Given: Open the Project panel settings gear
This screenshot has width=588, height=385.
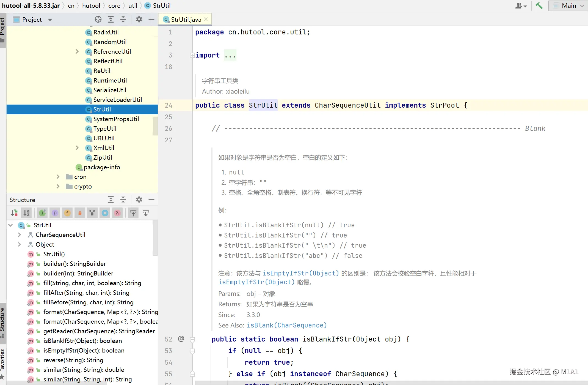Looking at the screenshot, I should (139, 19).
